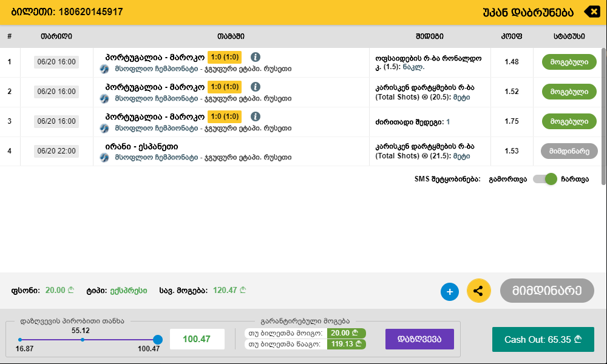The image size is (607, 364).
Task: Click row 4 მსოფლიო ჩემპიონატი league link
Action: pos(157,158)
